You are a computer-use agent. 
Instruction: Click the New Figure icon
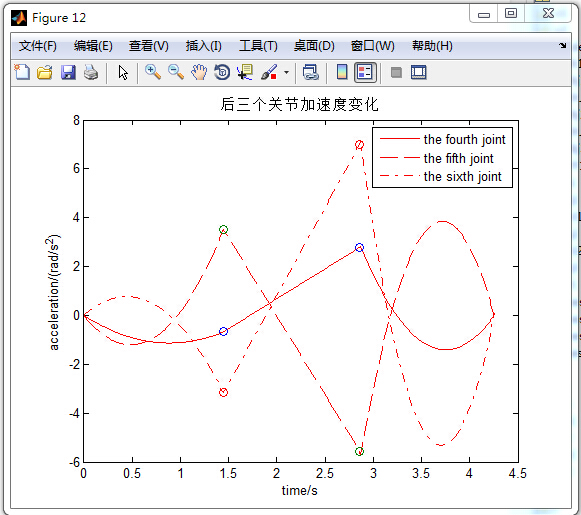coord(22,72)
